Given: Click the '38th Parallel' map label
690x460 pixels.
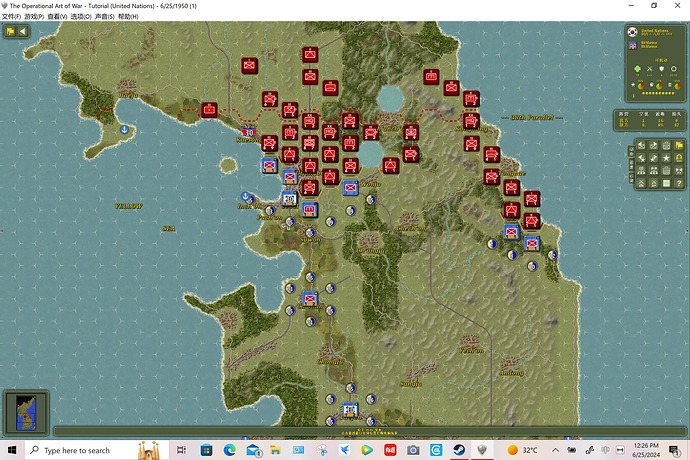Looking at the screenshot, I should (532, 118).
